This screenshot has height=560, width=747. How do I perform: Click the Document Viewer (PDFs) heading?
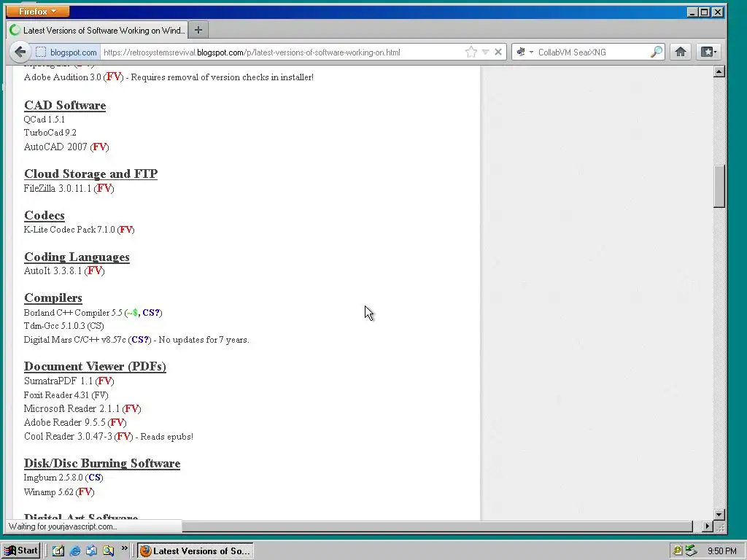click(x=95, y=366)
